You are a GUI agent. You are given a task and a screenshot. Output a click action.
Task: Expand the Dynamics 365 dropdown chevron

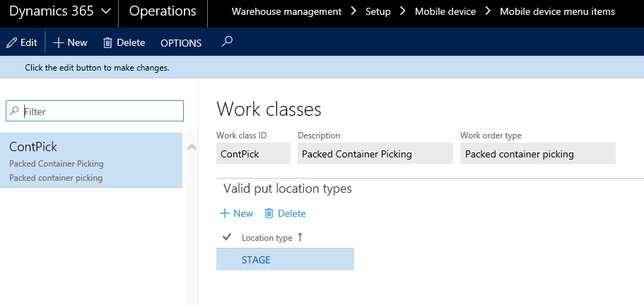pos(105,11)
